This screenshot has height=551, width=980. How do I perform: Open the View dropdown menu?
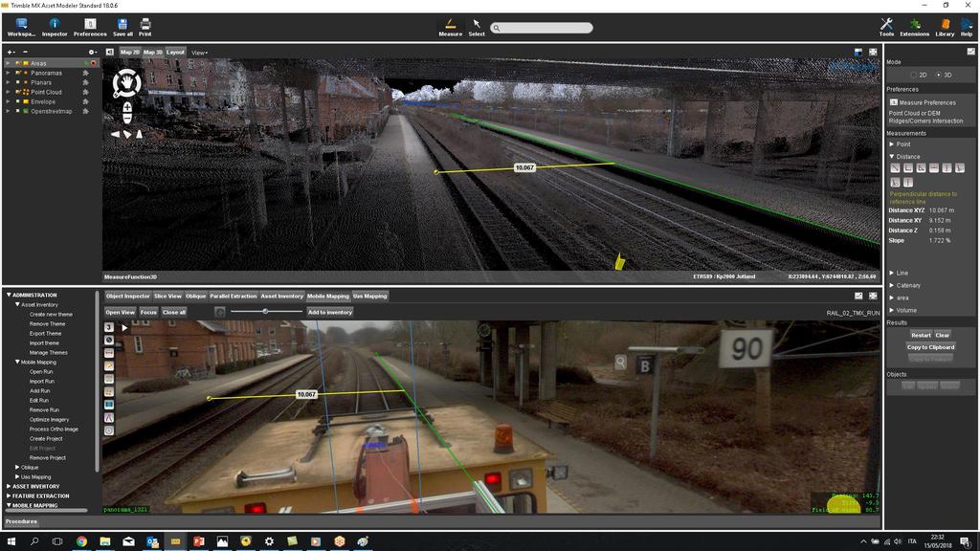pyautogui.click(x=199, y=53)
